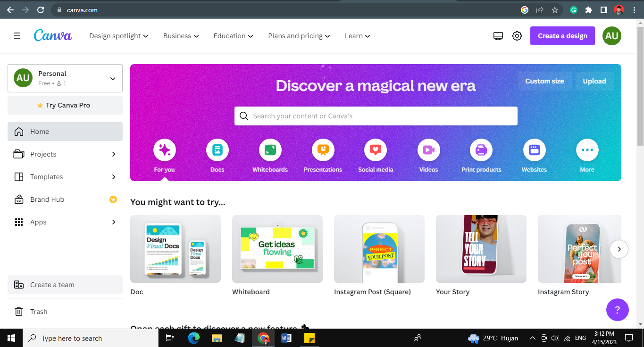The width and height of the screenshot is (644, 347).
Task: Click the Create a design button
Action: pyautogui.click(x=562, y=35)
